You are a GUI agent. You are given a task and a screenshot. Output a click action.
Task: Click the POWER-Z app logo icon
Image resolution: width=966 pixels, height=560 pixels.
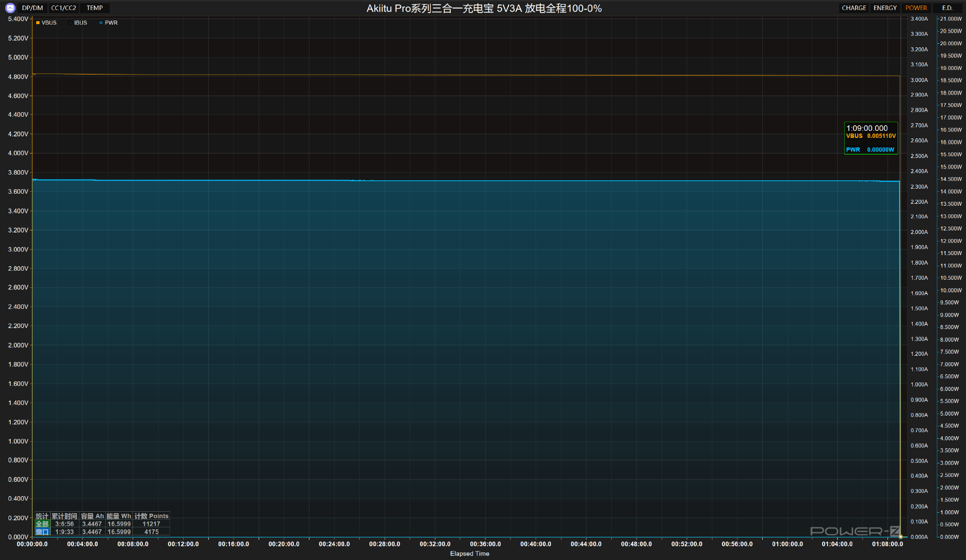(x=10, y=8)
